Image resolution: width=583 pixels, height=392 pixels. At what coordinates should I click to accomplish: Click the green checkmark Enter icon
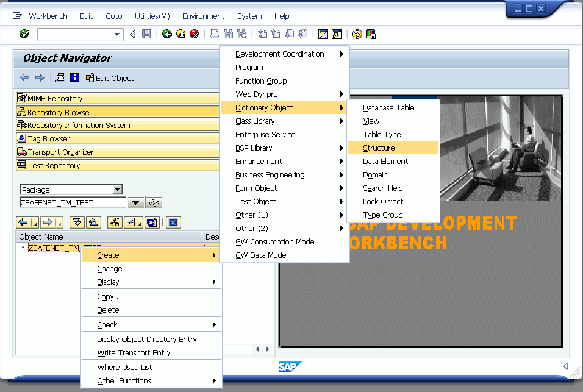[24, 34]
